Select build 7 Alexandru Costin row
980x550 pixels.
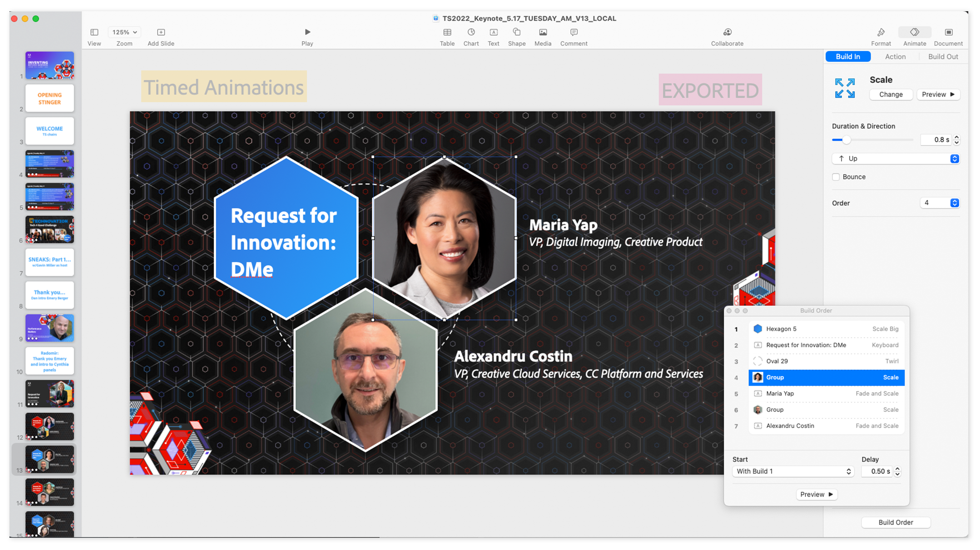tap(826, 426)
